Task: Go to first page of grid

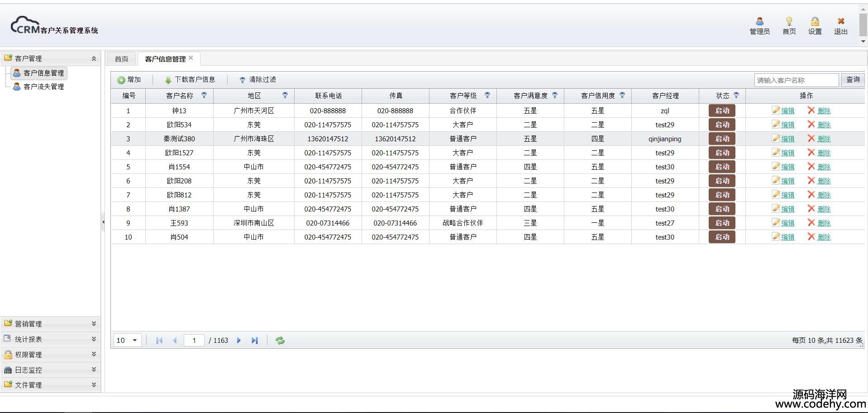Action: 159,341
